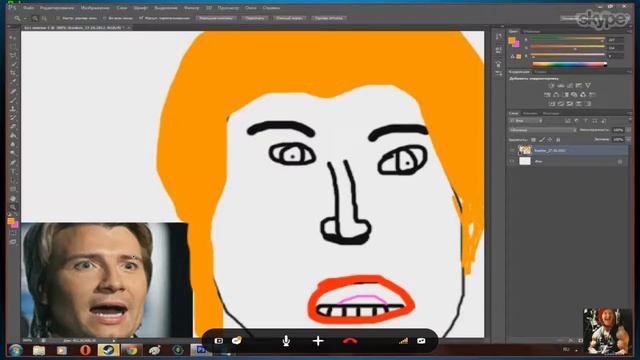Open Windows Start menu
The width and height of the screenshot is (640, 360).
tap(16, 350)
